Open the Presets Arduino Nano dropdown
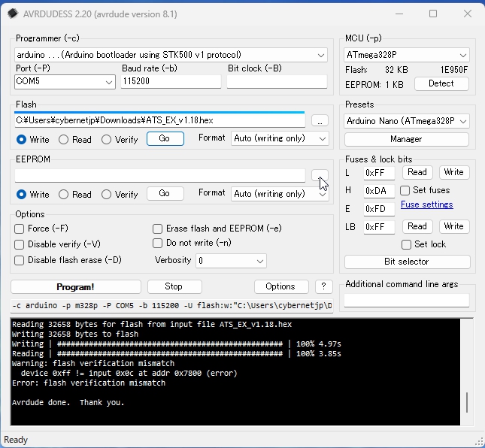Screen dimensions: 485x448 [462, 121]
